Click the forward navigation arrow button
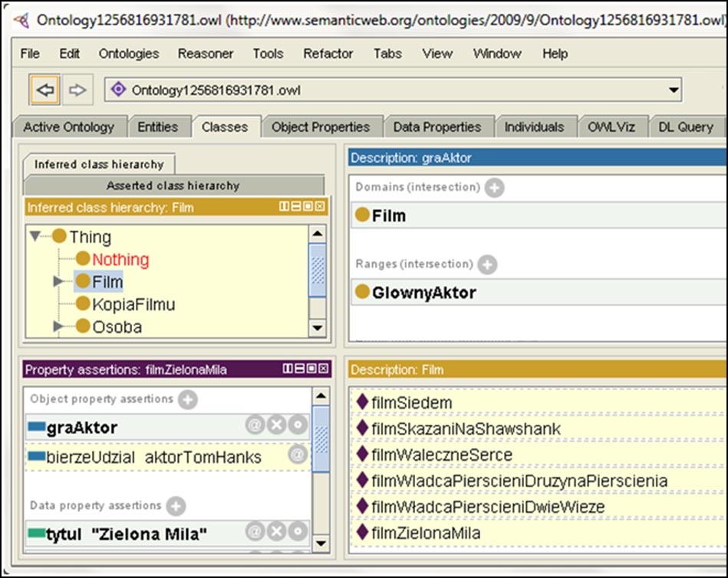 click(x=76, y=90)
